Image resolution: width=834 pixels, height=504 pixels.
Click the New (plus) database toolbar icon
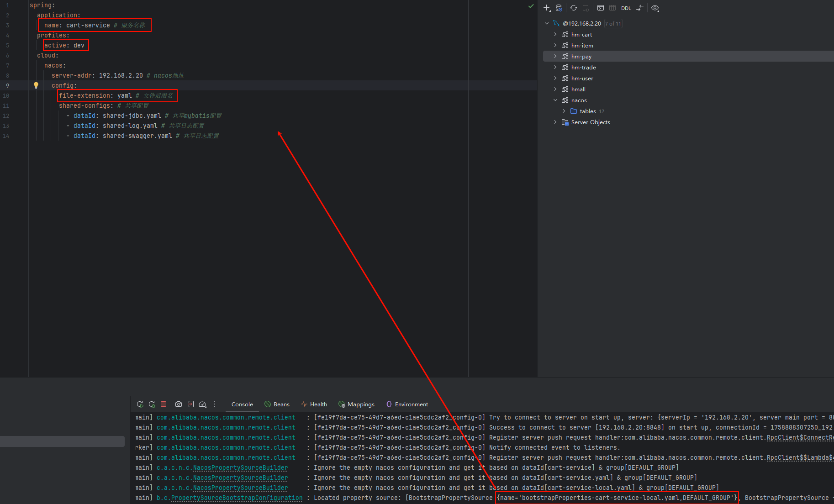[x=547, y=8]
